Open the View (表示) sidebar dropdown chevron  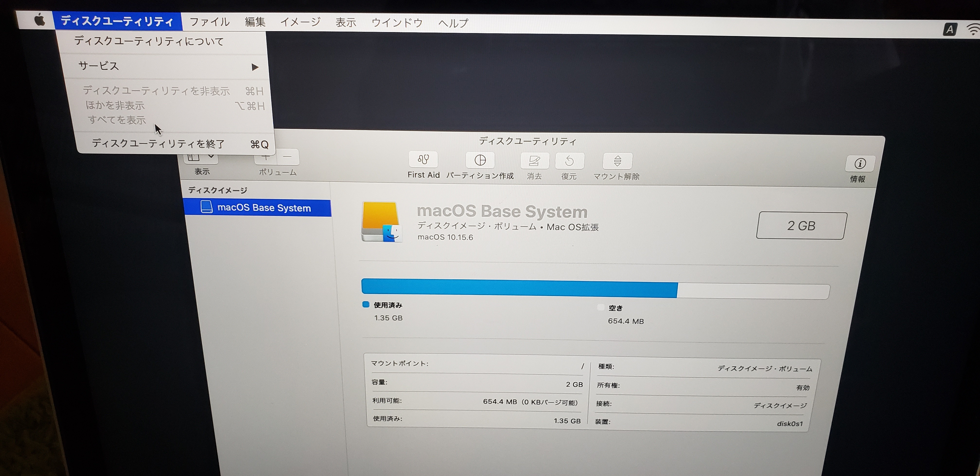point(211,156)
